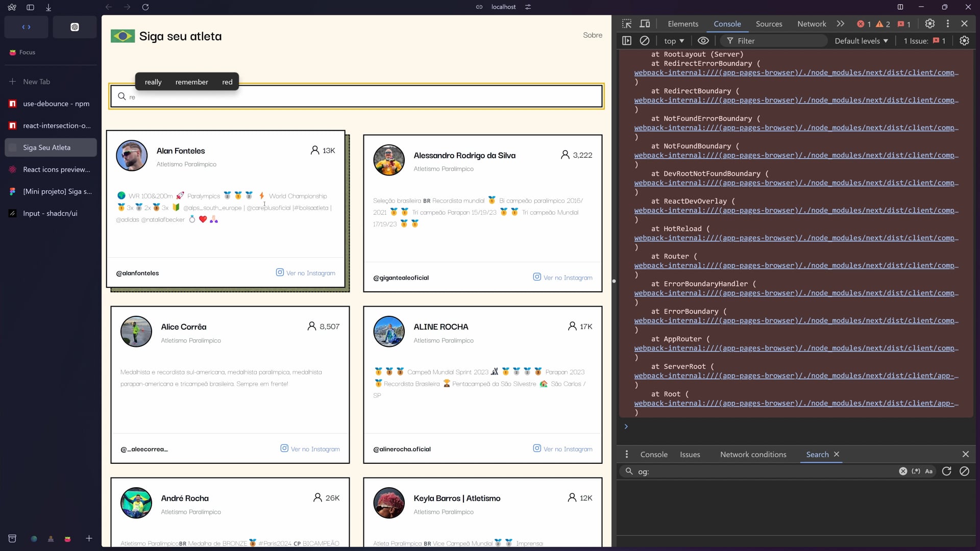Switch to the Network tab

point(812,23)
